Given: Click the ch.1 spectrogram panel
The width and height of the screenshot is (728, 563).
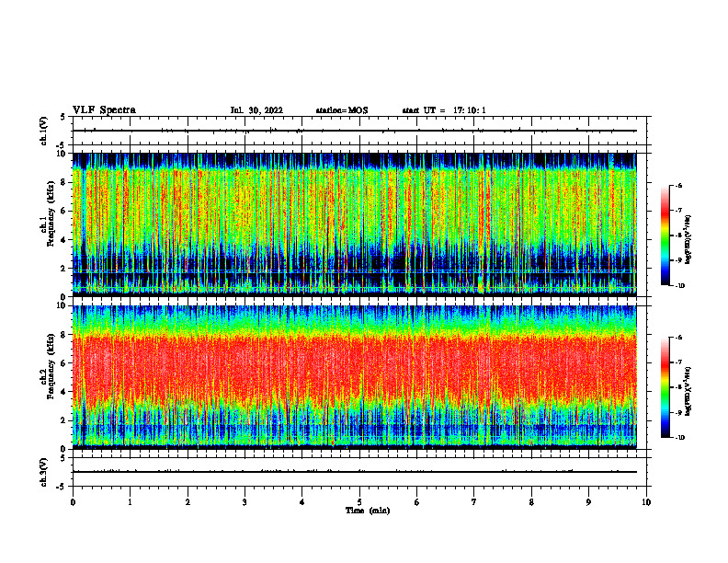Looking at the screenshot, I should (355, 224).
